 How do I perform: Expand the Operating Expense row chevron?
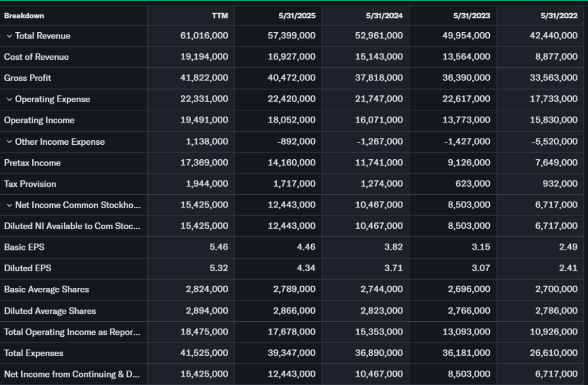pos(9,99)
